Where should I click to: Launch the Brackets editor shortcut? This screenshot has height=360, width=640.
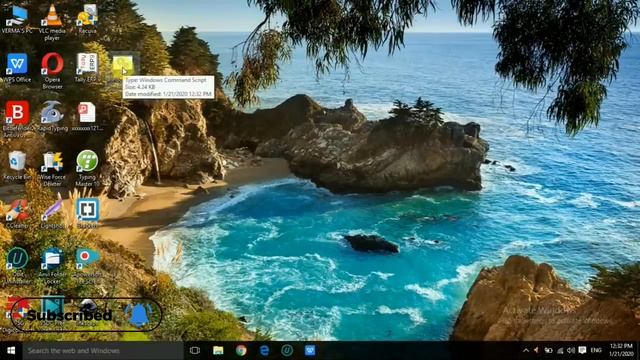point(87,213)
